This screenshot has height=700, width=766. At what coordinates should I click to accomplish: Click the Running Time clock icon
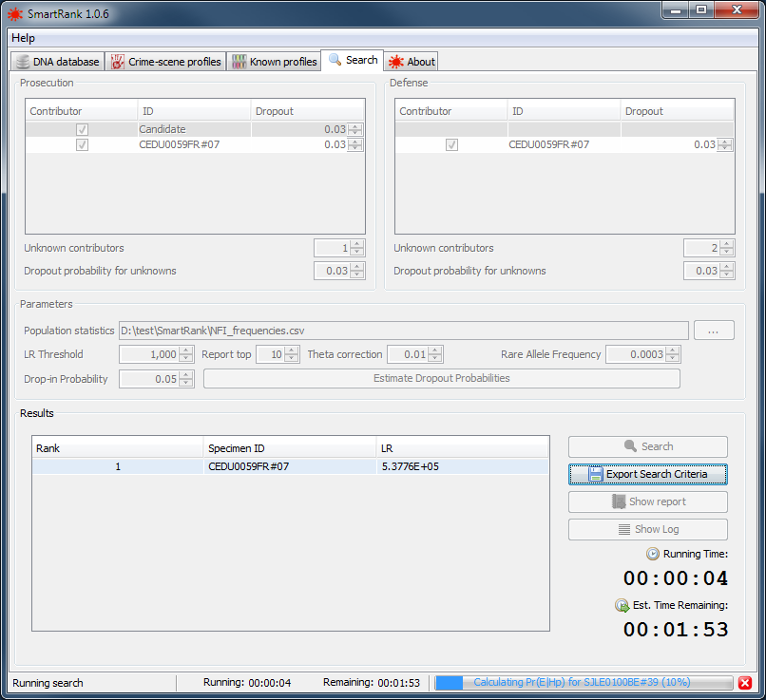point(653,554)
